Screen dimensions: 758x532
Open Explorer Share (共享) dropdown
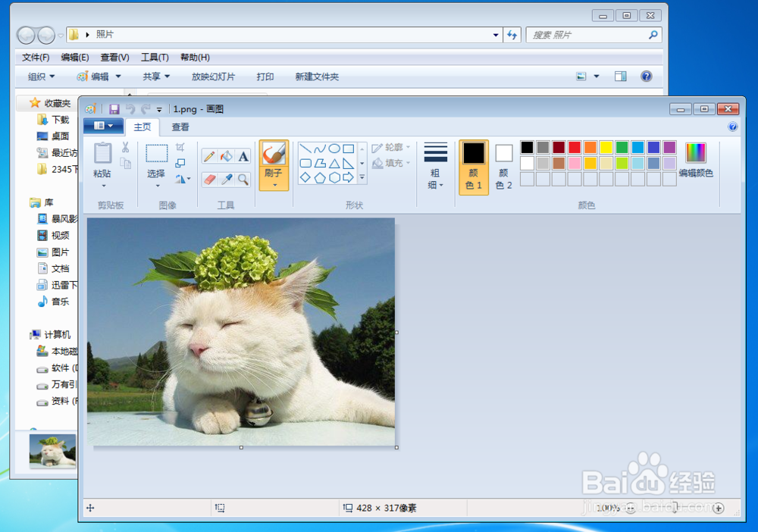tap(156, 77)
